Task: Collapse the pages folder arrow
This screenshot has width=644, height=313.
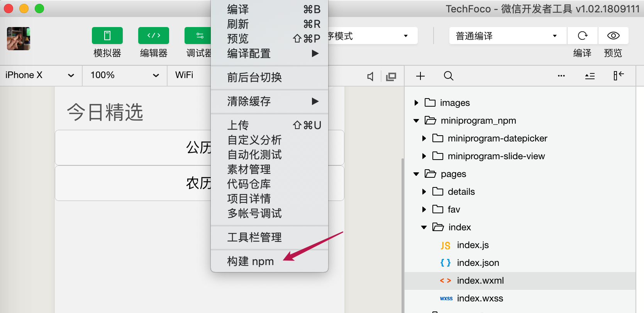Action: [x=416, y=174]
